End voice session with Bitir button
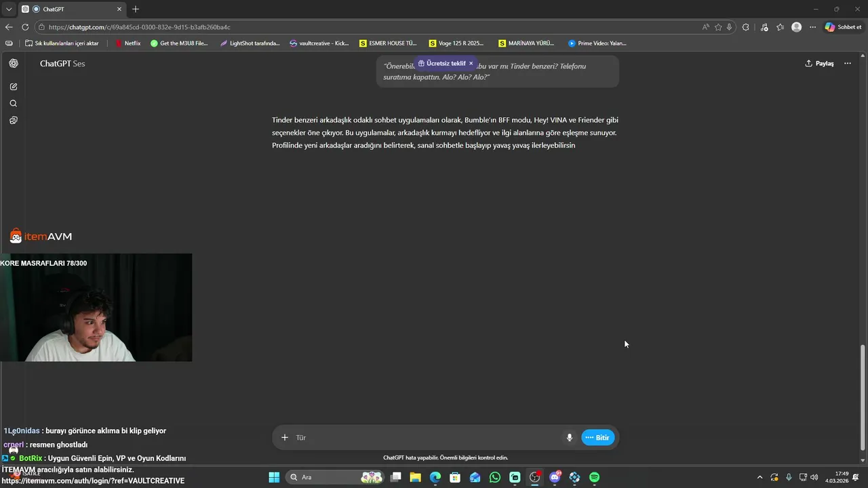The image size is (868, 488). [598, 438]
